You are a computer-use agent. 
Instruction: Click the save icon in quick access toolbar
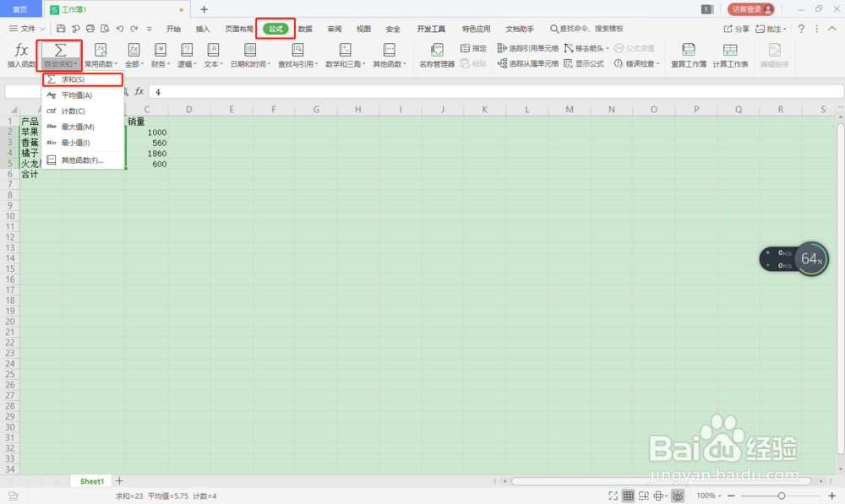[x=61, y=29]
